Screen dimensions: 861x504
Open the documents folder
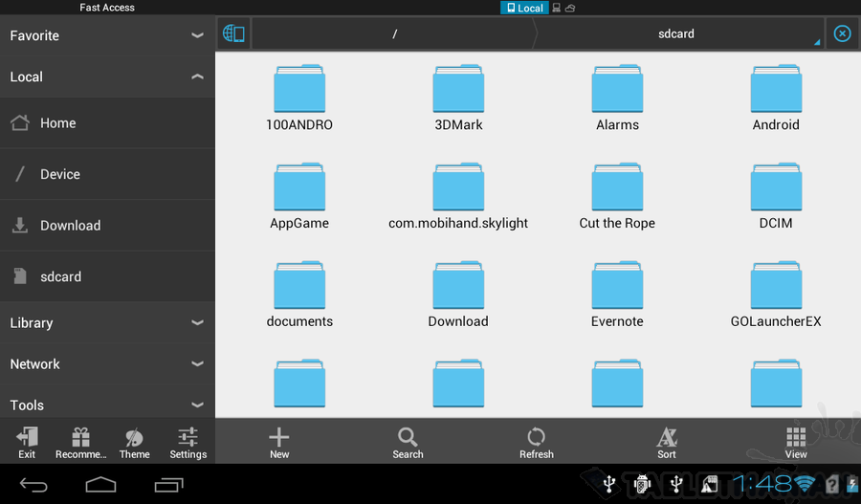point(299,295)
